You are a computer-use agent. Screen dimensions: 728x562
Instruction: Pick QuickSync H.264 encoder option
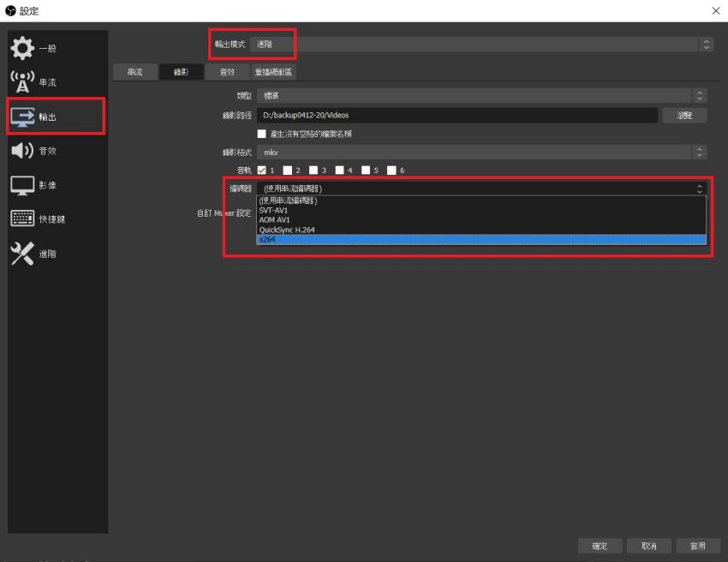tap(481, 230)
